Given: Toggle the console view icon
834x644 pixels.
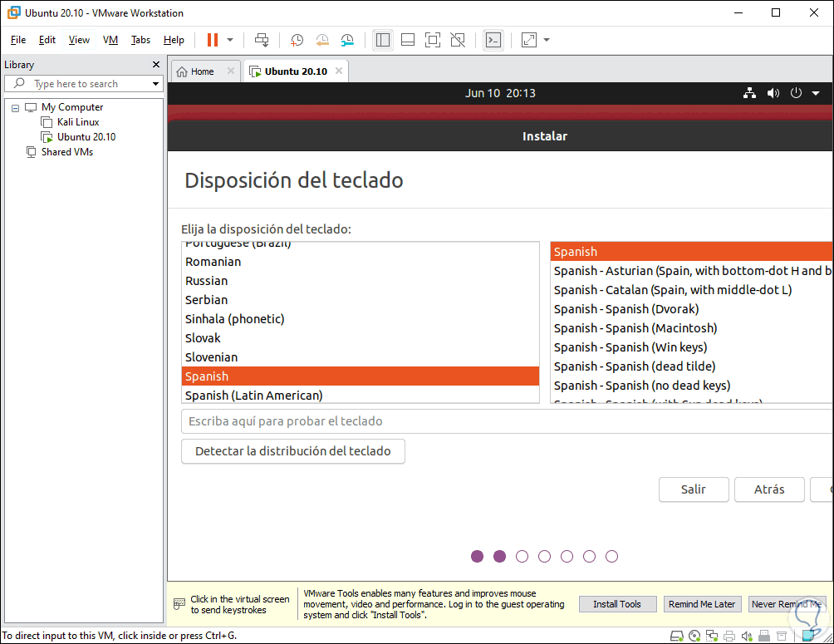Looking at the screenshot, I should [493, 40].
